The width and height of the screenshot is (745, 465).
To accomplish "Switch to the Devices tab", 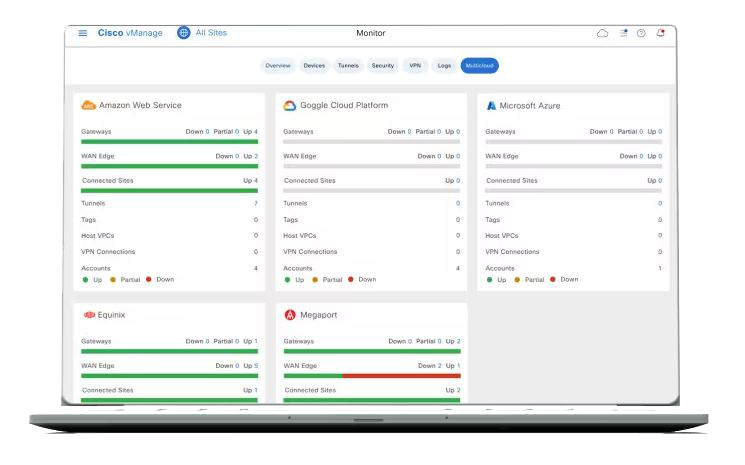I will pyautogui.click(x=314, y=66).
